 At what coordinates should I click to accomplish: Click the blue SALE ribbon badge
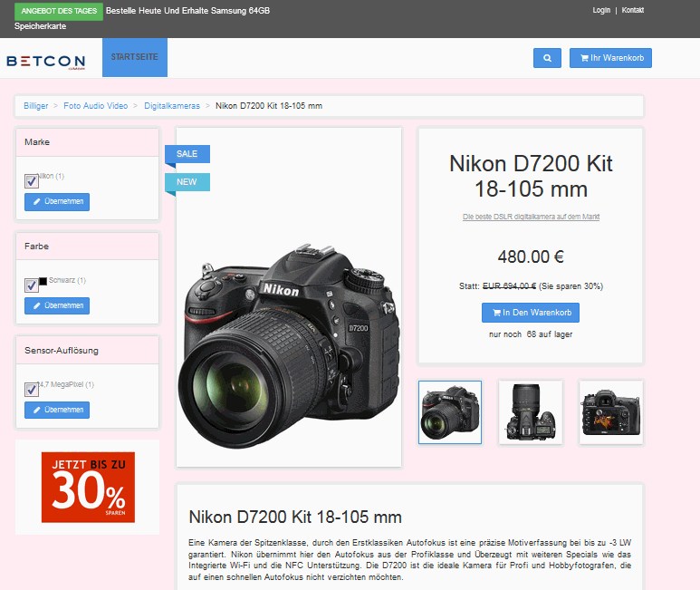(187, 154)
